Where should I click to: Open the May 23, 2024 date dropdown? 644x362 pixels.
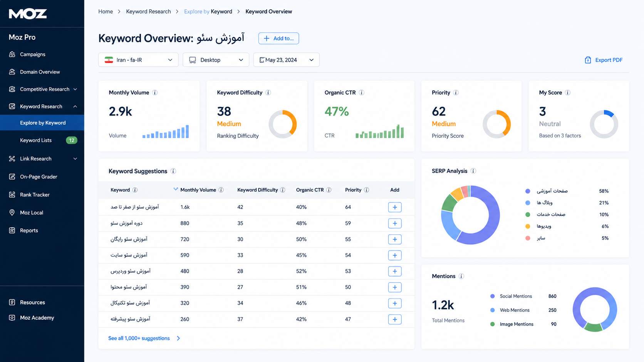(286, 60)
